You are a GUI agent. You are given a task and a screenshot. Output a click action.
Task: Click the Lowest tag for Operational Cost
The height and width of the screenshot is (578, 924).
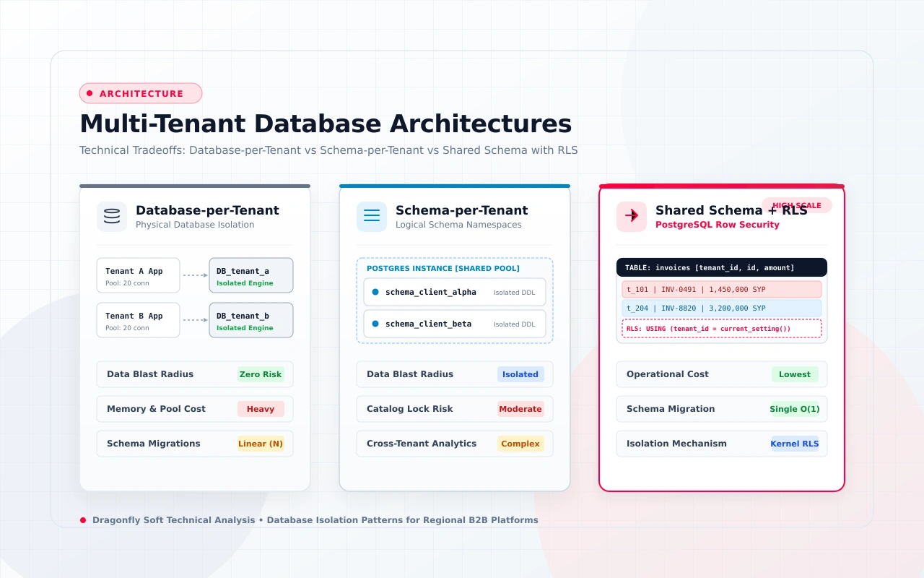click(795, 374)
